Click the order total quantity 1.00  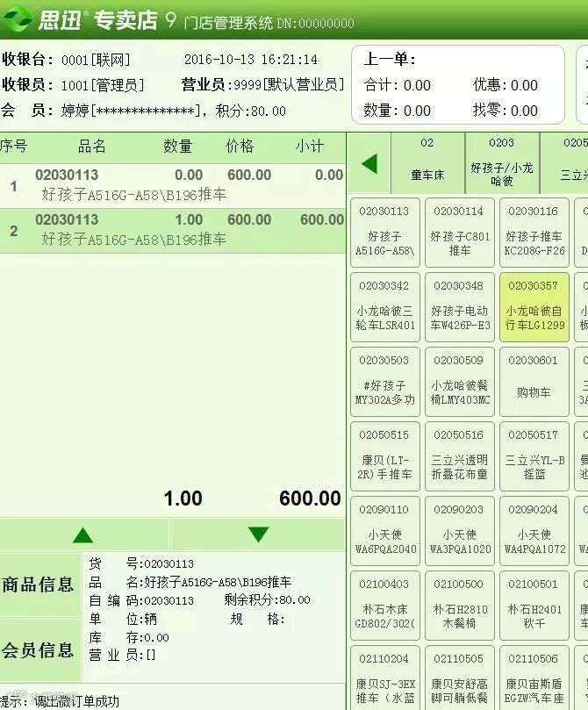pos(183,498)
